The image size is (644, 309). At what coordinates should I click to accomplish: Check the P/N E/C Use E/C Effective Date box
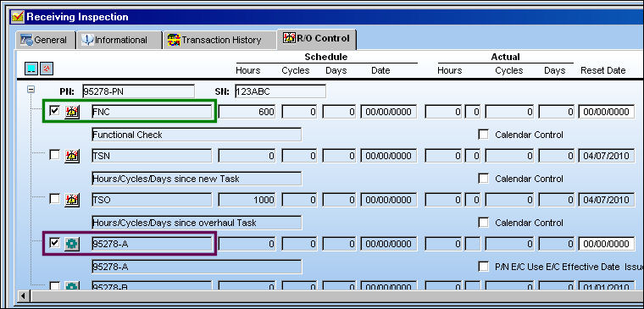(x=484, y=267)
